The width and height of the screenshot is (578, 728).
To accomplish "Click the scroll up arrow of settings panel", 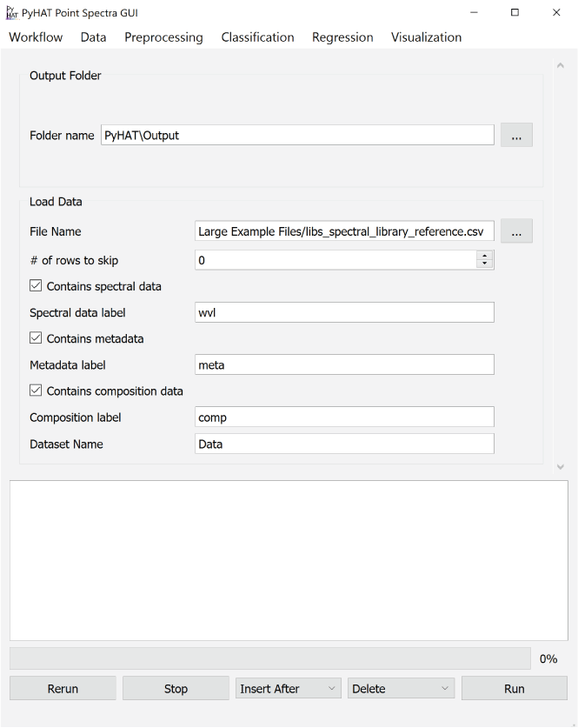I will [561, 66].
